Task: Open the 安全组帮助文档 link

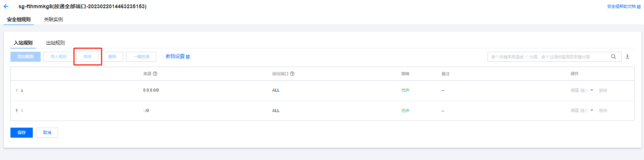Action: [623, 6]
